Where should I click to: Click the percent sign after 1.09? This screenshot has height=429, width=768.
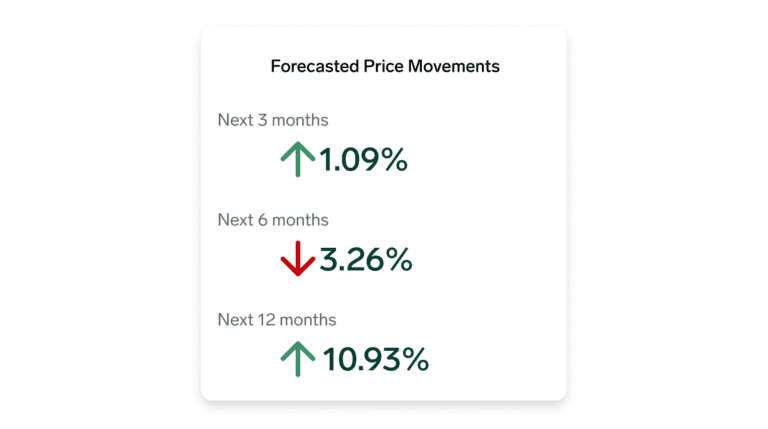click(395, 160)
